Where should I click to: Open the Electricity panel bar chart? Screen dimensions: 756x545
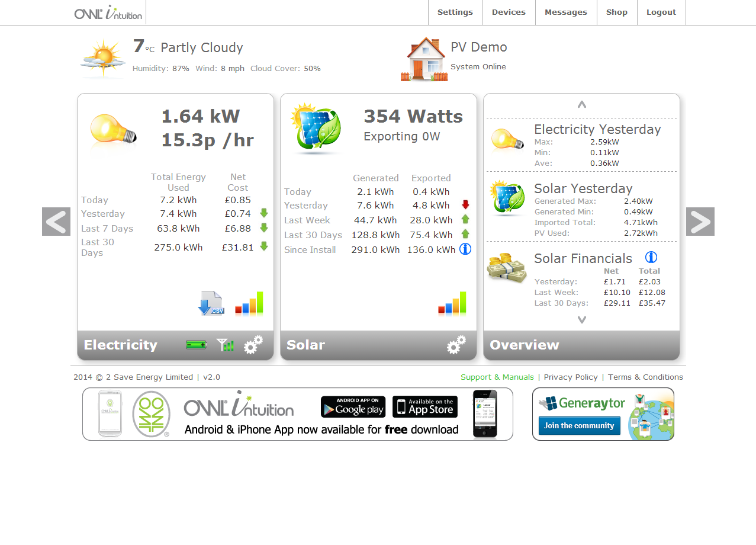[x=249, y=303]
